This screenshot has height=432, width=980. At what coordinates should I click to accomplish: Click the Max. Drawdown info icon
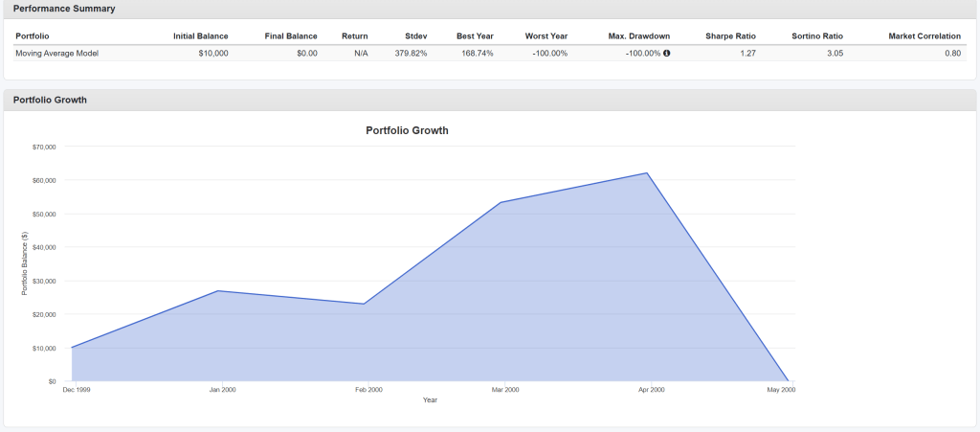tap(667, 54)
